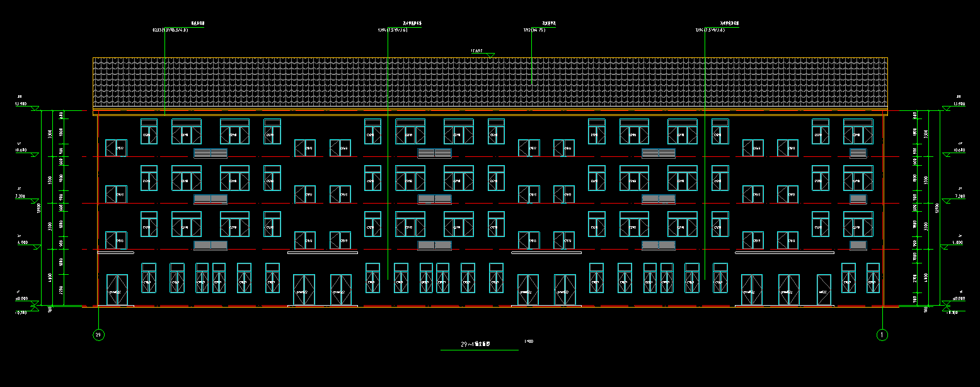Click the left 10.600 elevation marker

(x=22, y=151)
